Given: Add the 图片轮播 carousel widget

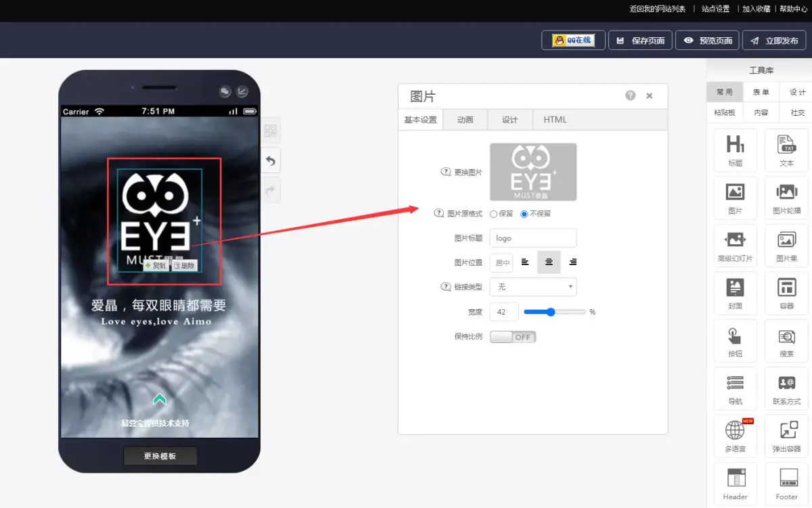Looking at the screenshot, I should point(786,198).
